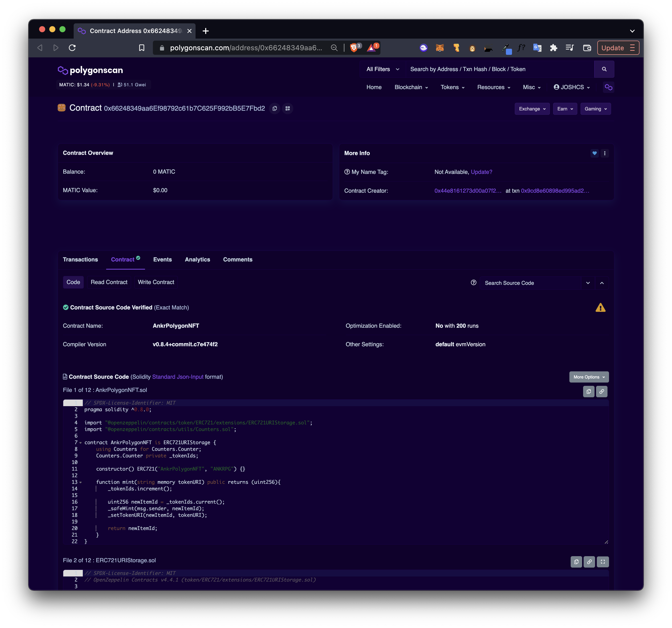The height and width of the screenshot is (628, 672).
Task: Add contract to favorites with heart toggle
Action: (x=595, y=153)
